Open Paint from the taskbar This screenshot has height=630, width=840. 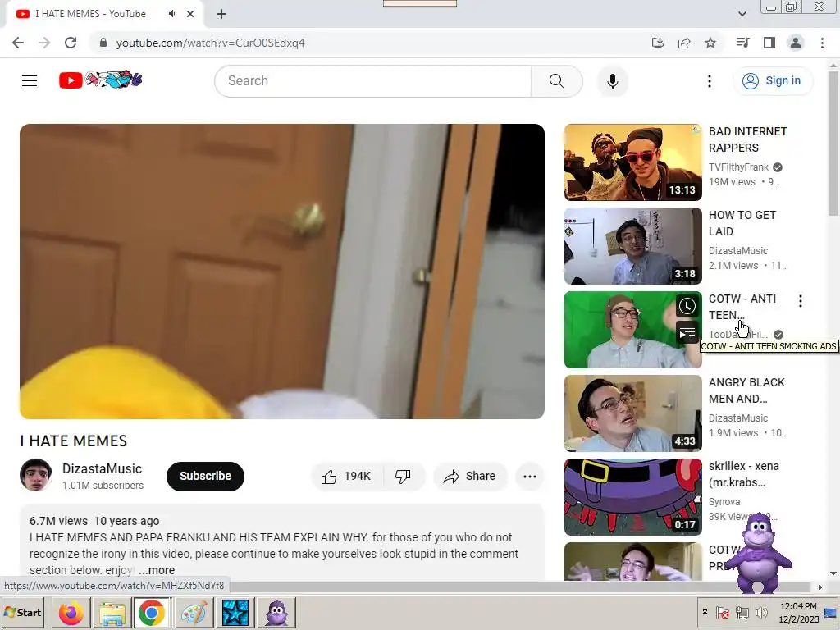(x=194, y=612)
